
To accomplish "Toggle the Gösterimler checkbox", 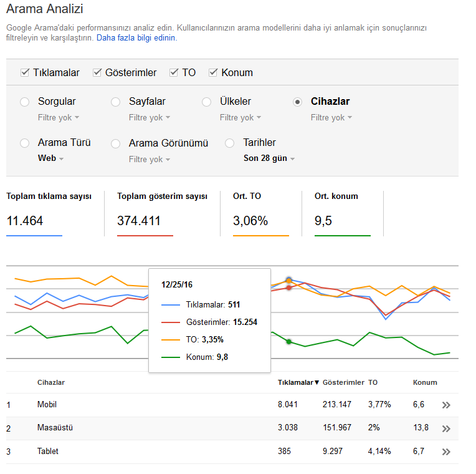I will (x=97, y=72).
